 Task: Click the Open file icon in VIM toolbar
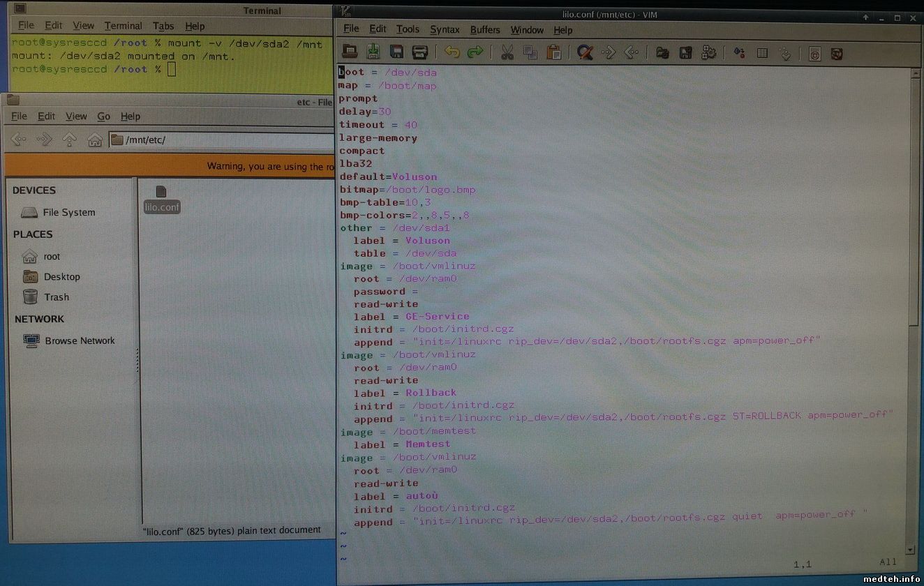point(350,52)
